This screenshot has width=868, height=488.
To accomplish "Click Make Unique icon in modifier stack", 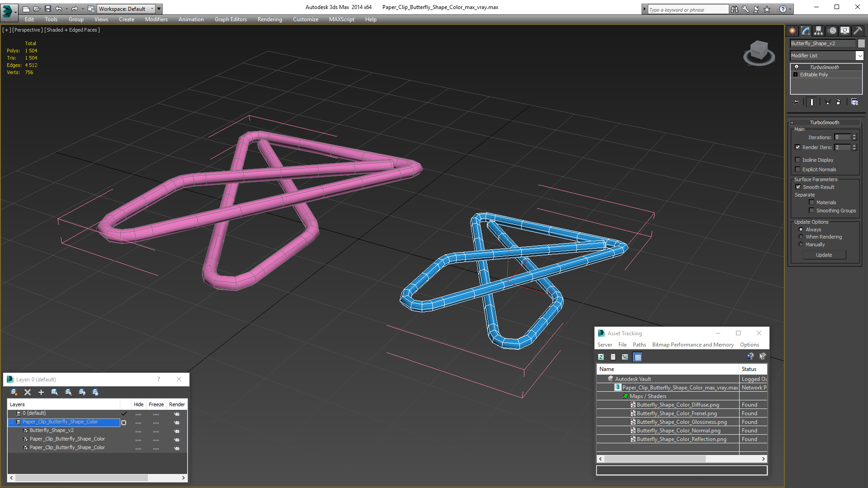I will 827,102.
